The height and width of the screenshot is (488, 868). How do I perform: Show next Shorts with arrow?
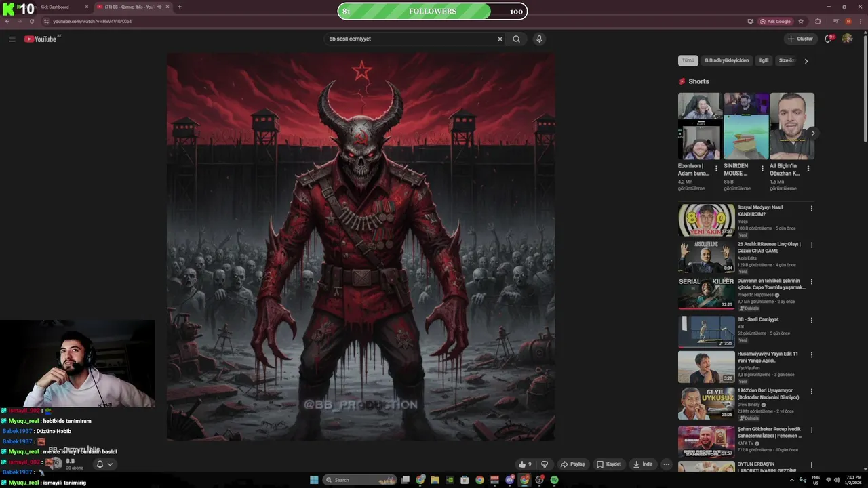[812, 133]
